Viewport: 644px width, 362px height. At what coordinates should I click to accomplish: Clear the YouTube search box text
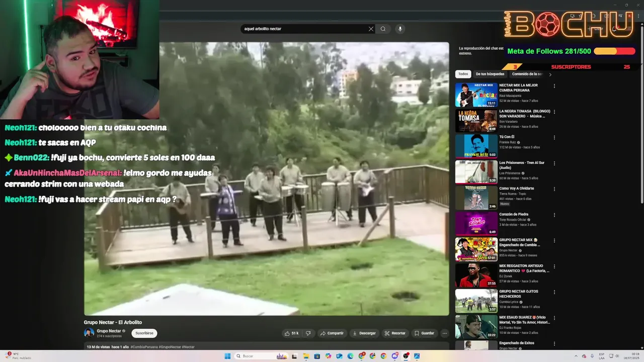pyautogui.click(x=371, y=29)
